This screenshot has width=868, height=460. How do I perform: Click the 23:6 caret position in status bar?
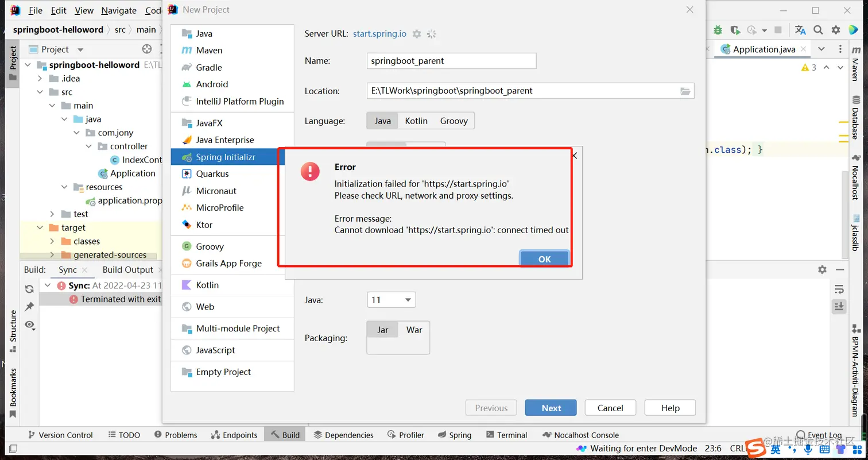pos(712,449)
